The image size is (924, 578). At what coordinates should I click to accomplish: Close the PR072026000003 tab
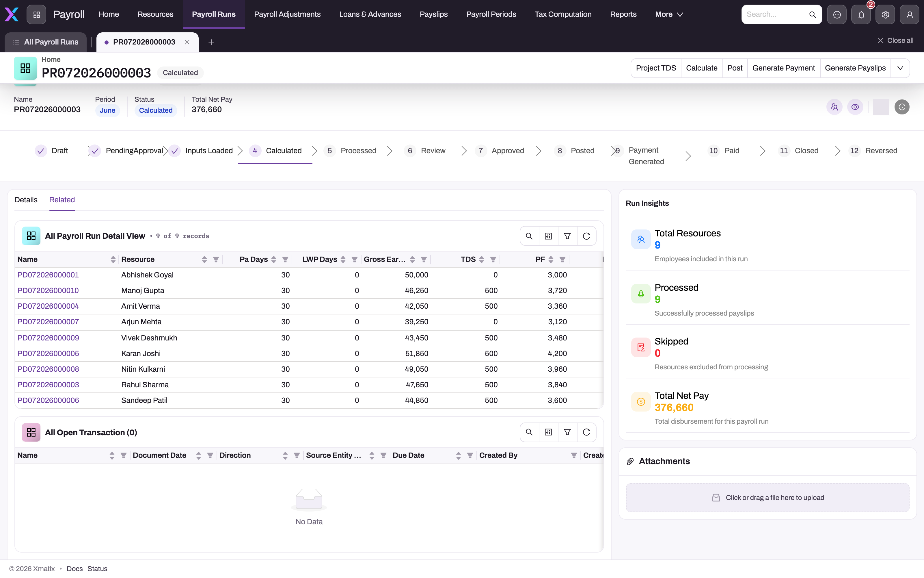[187, 42]
